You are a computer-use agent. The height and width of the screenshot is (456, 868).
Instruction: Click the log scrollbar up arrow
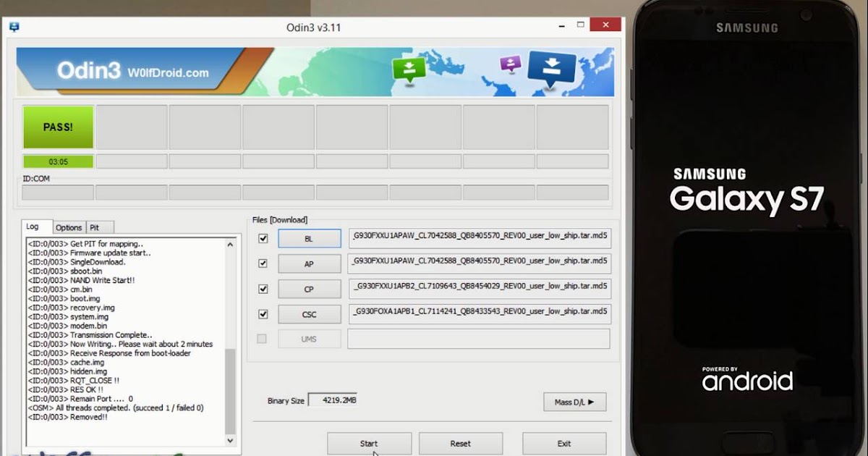pos(231,245)
